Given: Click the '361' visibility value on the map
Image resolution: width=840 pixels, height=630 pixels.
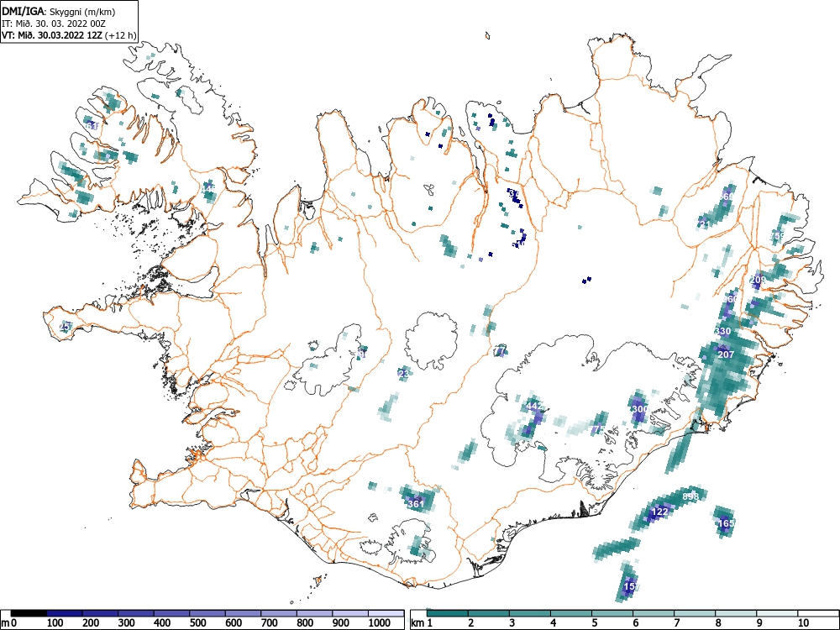Looking at the screenshot, I should 416,503.
